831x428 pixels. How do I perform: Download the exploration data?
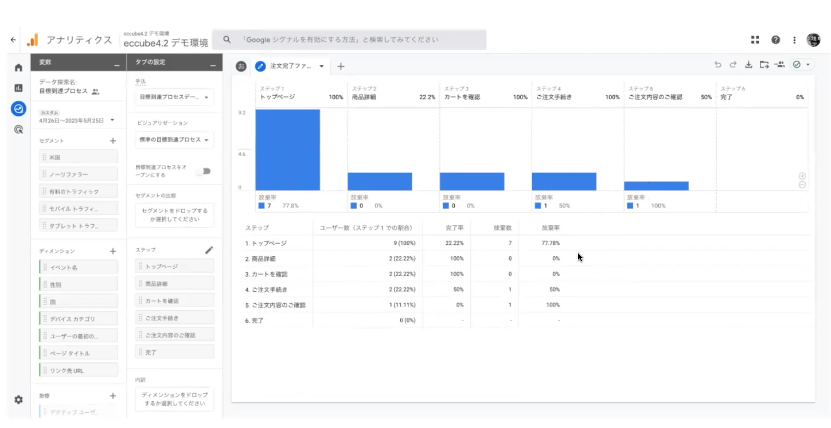tap(747, 65)
